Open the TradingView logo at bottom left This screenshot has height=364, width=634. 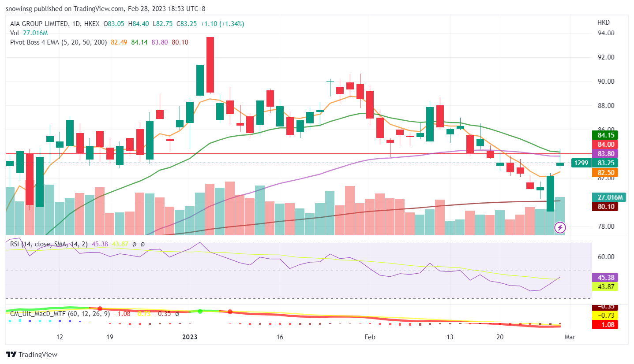pos(31,354)
